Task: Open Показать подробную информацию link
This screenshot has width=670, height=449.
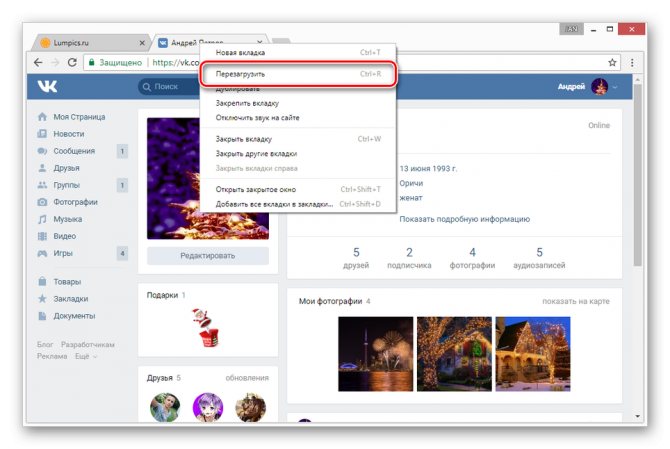Action: point(464,219)
